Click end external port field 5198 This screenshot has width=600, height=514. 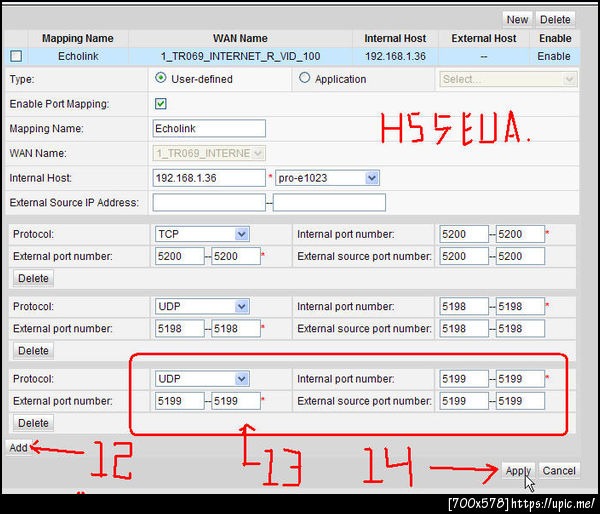click(236, 328)
